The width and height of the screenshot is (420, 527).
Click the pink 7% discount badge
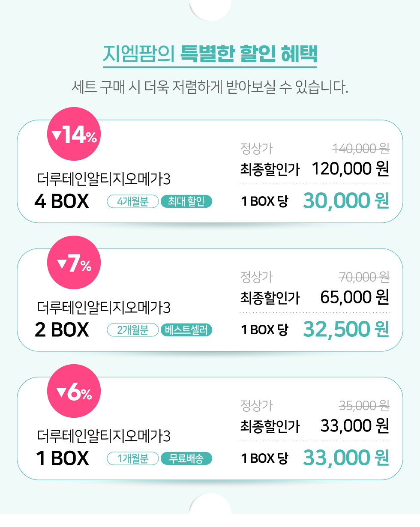pyautogui.click(x=74, y=262)
